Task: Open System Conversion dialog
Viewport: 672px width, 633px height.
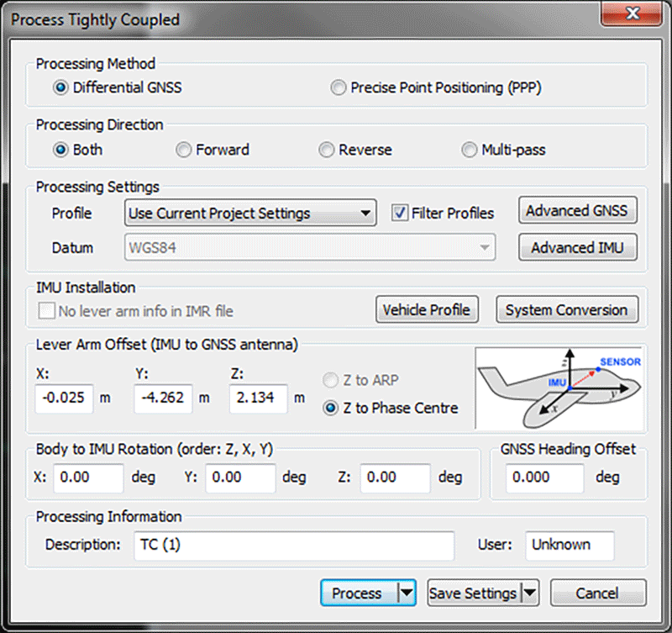Action: (567, 309)
